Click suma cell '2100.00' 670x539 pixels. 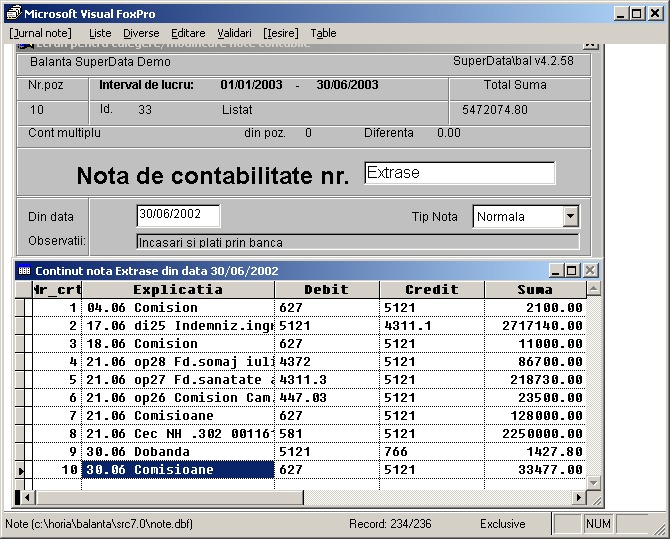click(535, 308)
